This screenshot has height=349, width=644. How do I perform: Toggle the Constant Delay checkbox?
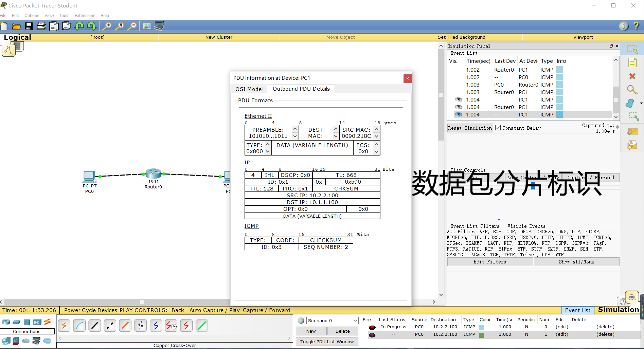pyautogui.click(x=498, y=128)
